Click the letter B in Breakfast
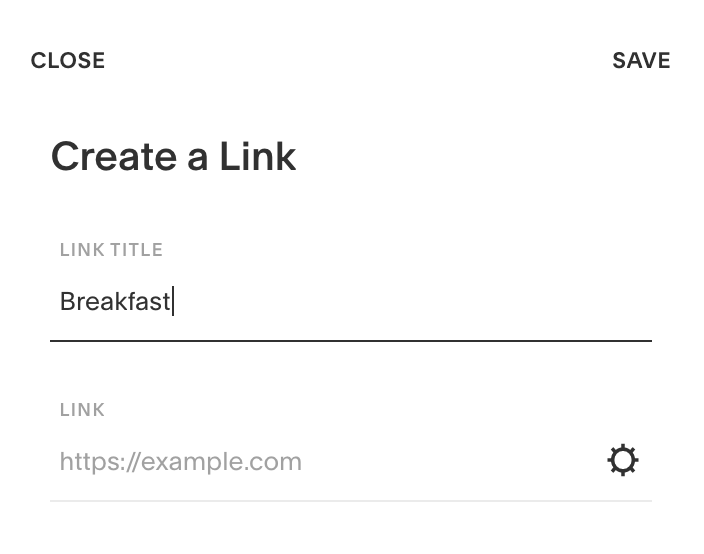This screenshot has width=704, height=554. (67, 301)
